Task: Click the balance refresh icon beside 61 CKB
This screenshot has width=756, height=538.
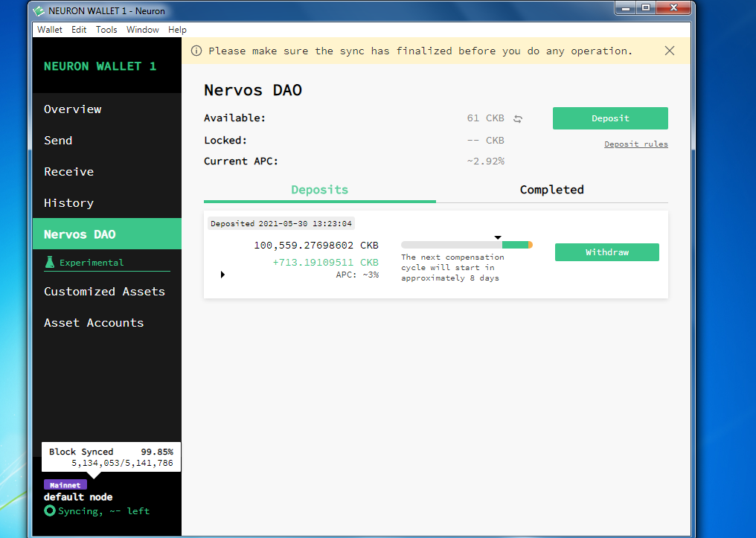Action: pyautogui.click(x=517, y=118)
